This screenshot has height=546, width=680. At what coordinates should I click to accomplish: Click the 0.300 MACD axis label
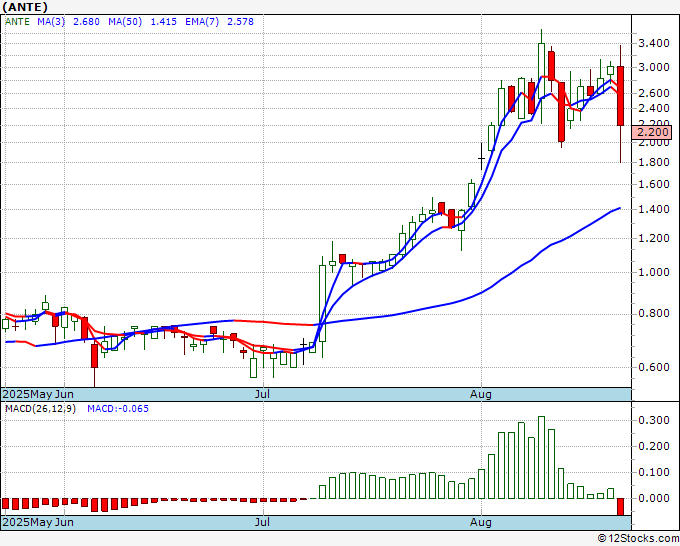coord(654,420)
